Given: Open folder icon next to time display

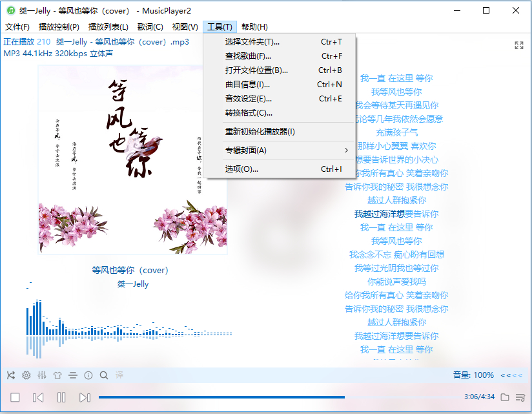Looking at the screenshot, I should (505, 397).
